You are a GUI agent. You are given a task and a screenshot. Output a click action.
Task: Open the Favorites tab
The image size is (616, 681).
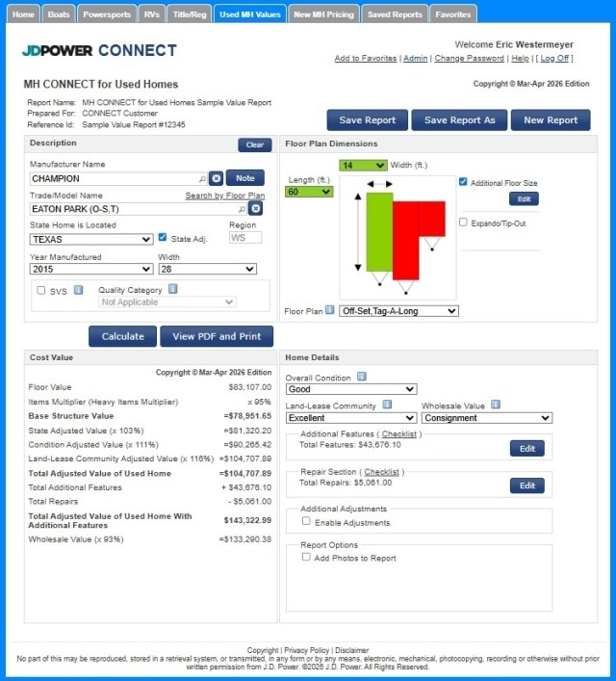click(x=453, y=13)
